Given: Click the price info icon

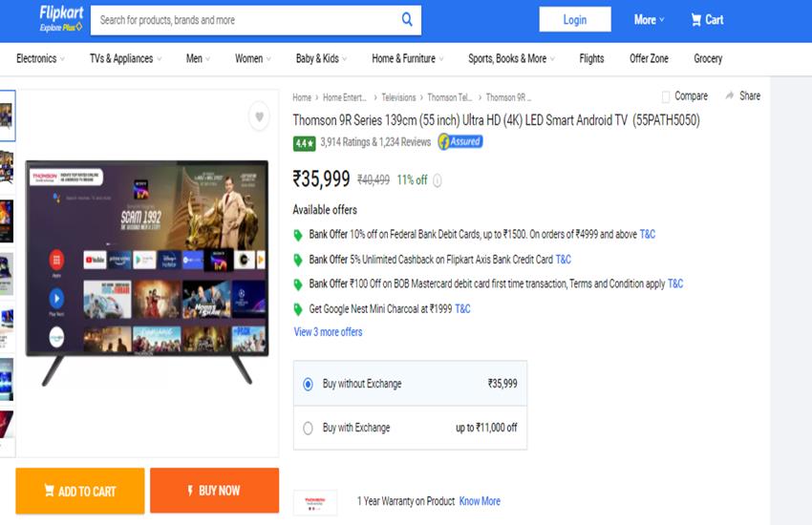Looking at the screenshot, I should pos(438,180).
